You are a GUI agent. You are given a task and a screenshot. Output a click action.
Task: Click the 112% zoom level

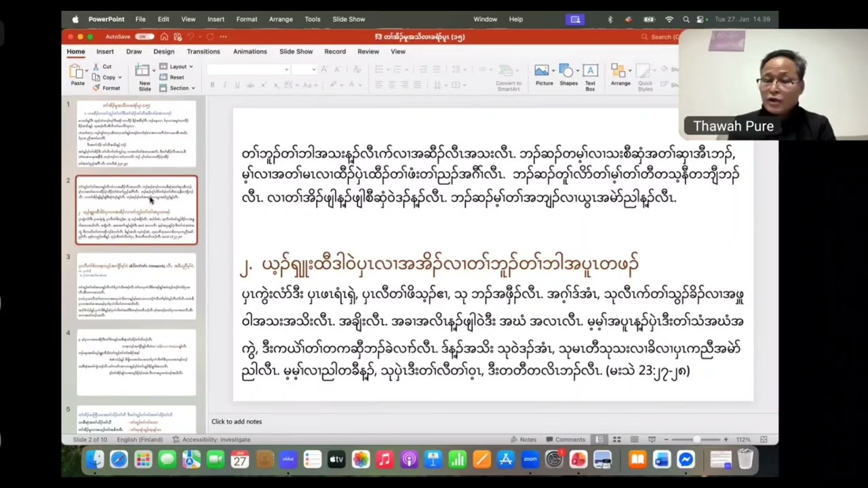click(x=743, y=439)
